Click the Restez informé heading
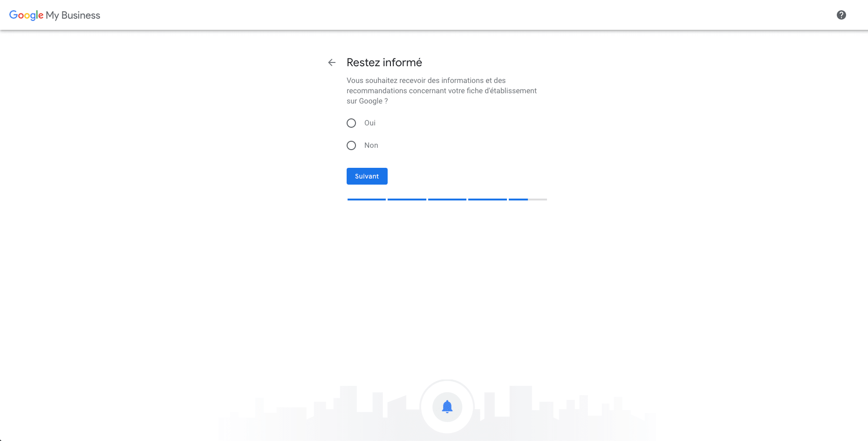868x441 pixels. [x=384, y=62]
